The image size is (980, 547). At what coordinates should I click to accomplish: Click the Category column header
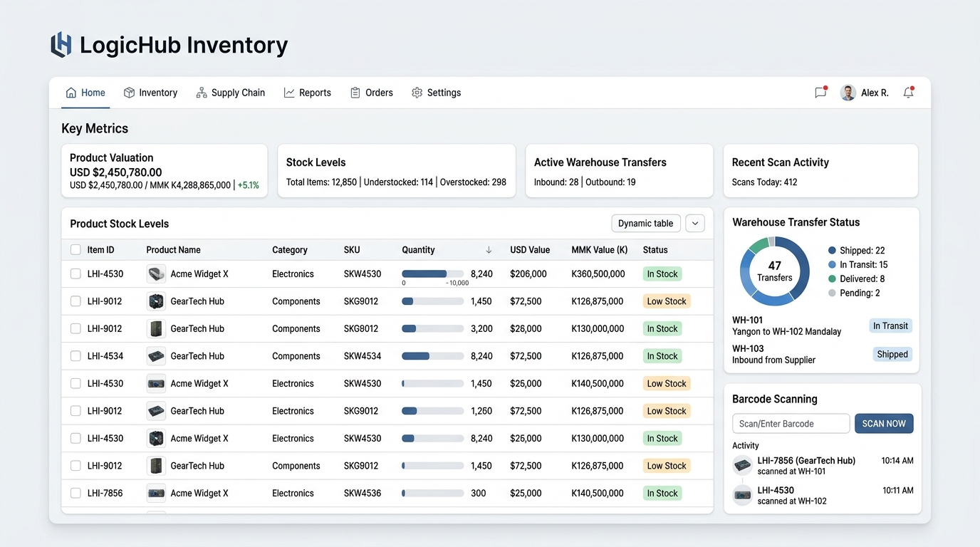[290, 250]
